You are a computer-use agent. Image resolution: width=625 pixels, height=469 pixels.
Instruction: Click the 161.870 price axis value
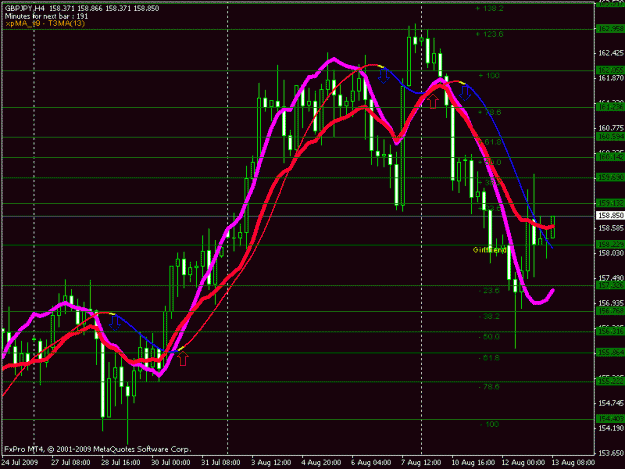610,78
